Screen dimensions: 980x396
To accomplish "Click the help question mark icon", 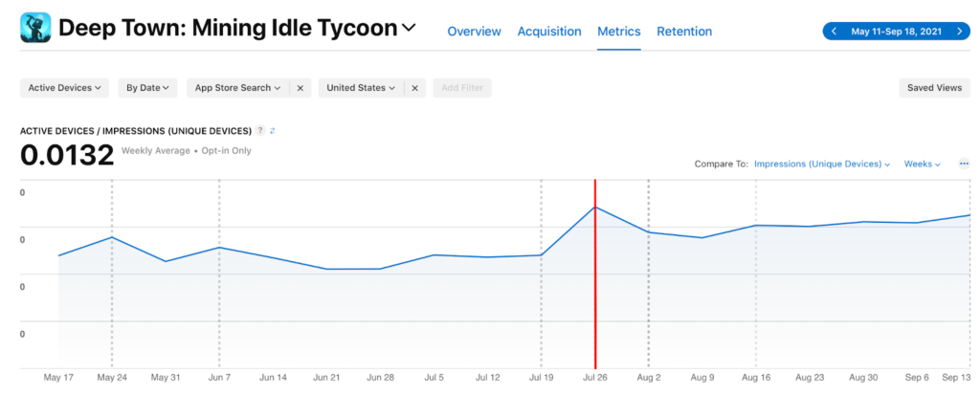I will pyautogui.click(x=260, y=130).
